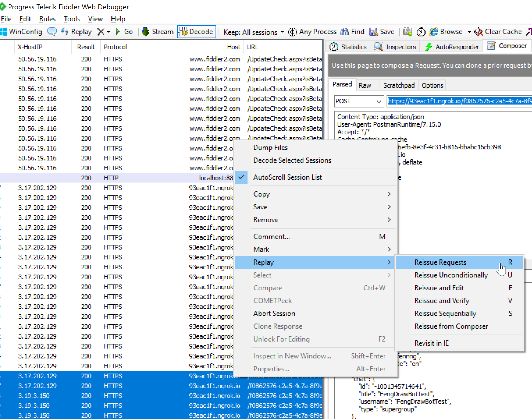Click the Go resume button
The width and height of the screenshot is (532, 419).
point(124,32)
